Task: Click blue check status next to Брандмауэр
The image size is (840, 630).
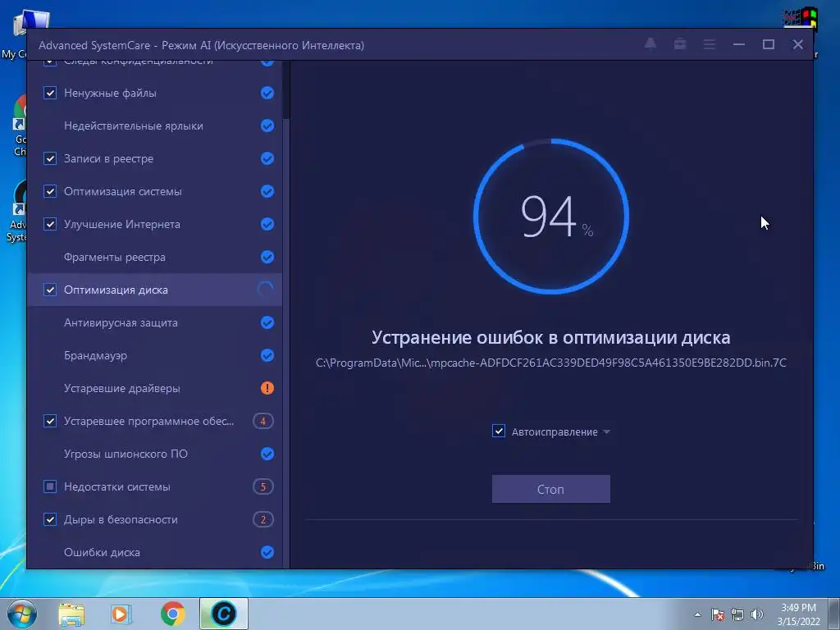Action: click(x=267, y=356)
